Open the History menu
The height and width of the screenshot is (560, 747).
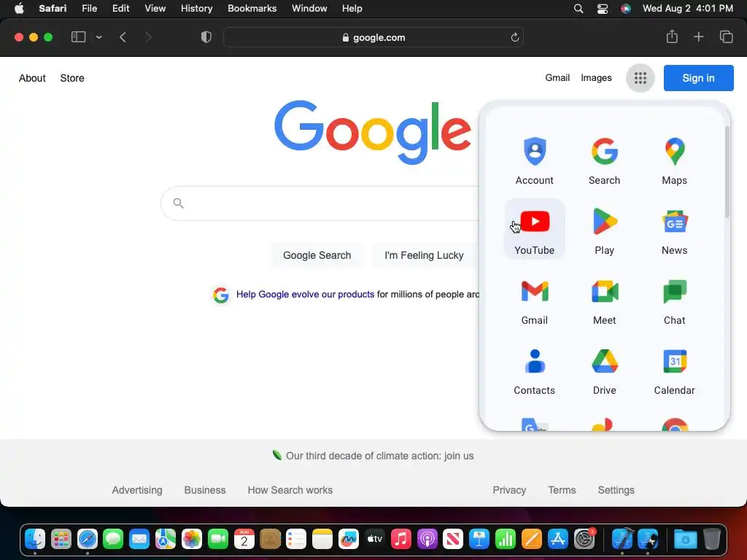coord(196,8)
